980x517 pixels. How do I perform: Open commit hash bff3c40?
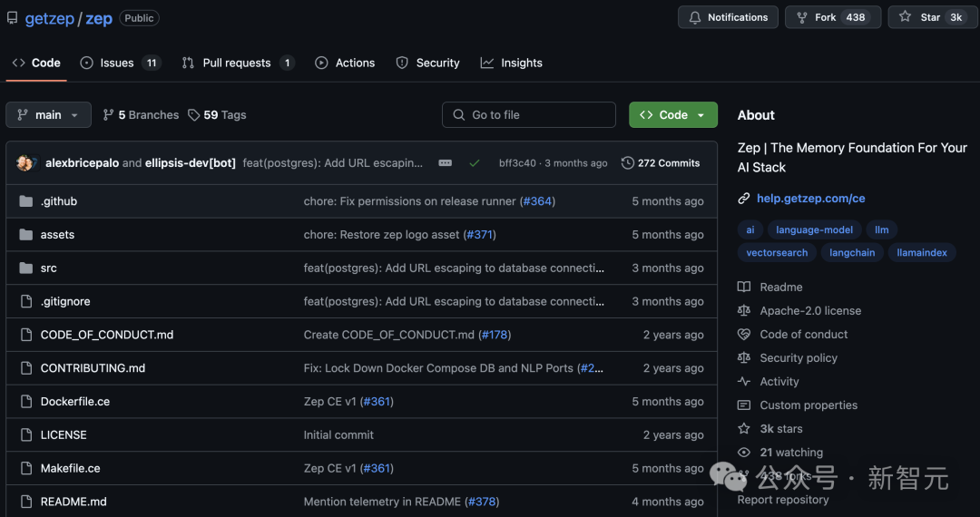click(517, 163)
